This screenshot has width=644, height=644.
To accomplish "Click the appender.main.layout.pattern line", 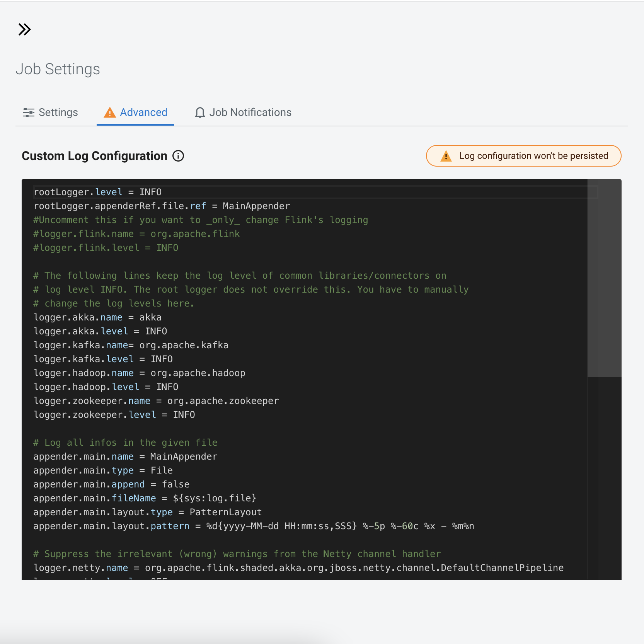I will (x=253, y=526).
